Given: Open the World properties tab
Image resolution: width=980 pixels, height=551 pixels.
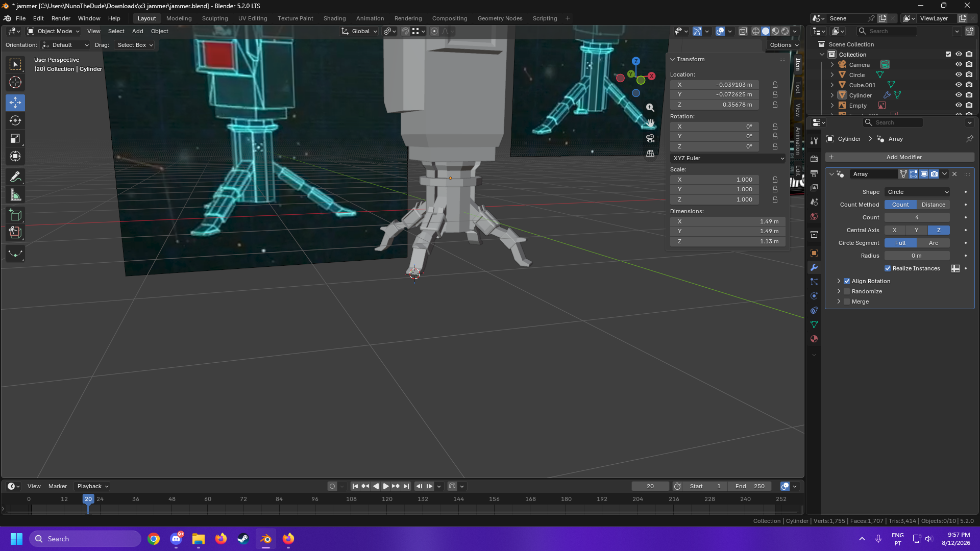Looking at the screenshot, I should 814,216.
